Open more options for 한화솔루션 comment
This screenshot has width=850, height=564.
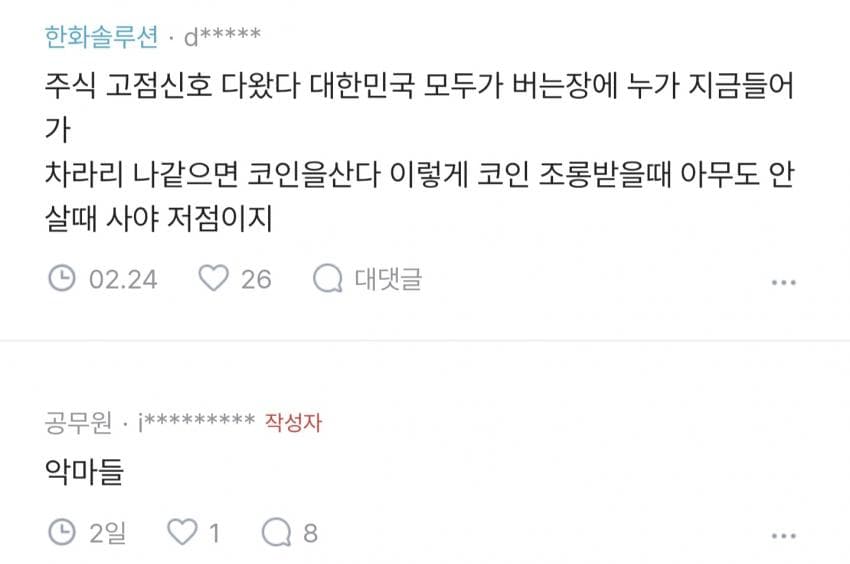[x=783, y=282]
